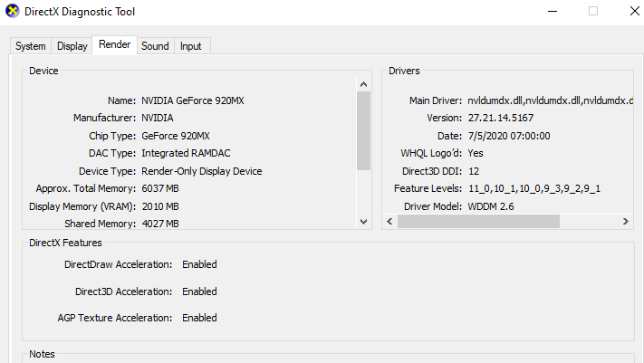
Task: Click the Name: field label
Action: [x=121, y=100]
